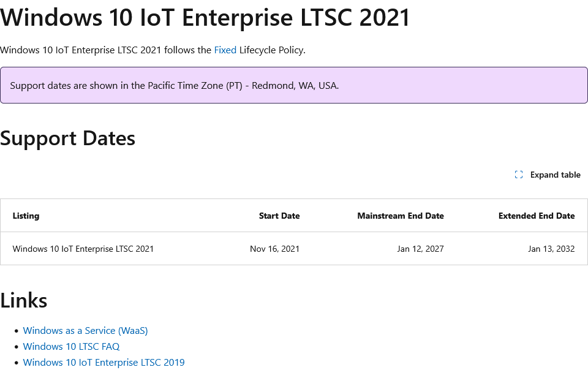The width and height of the screenshot is (588, 370).
Task: Click the Windows 10 IoT Enterprise LTSC 2021 table cell
Action: [x=83, y=249]
